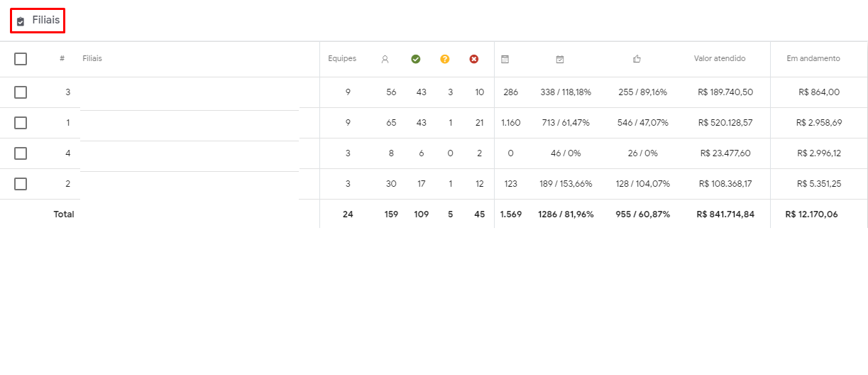Click the yellow question mark column icon
The height and width of the screenshot is (375, 868).
(445, 59)
